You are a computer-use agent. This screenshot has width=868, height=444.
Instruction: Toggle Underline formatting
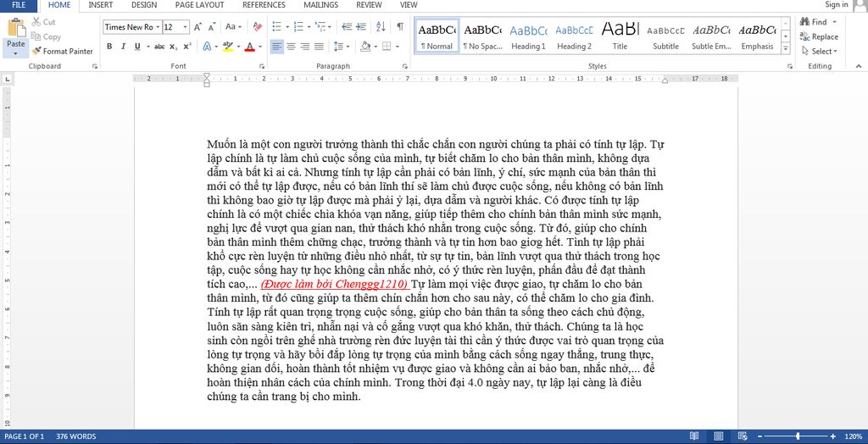(x=137, y=47)
